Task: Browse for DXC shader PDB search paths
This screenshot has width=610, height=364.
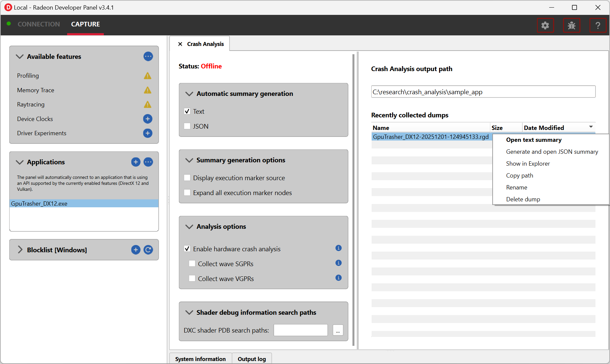Action: [x=338, y=330]
